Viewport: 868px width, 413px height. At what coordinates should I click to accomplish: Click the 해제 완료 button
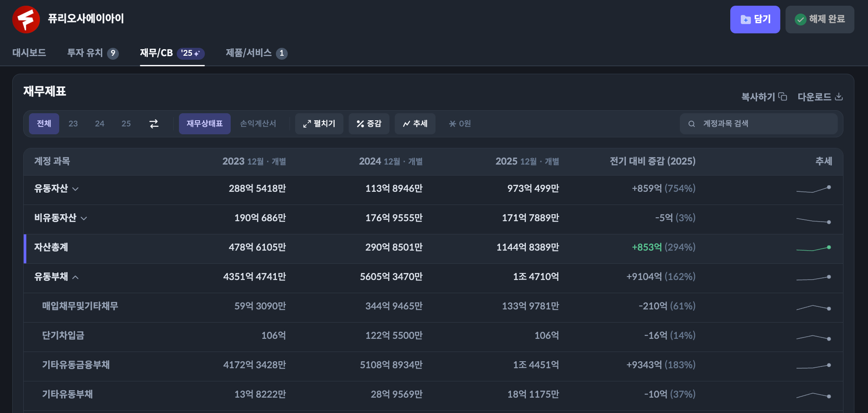(819, 19)
